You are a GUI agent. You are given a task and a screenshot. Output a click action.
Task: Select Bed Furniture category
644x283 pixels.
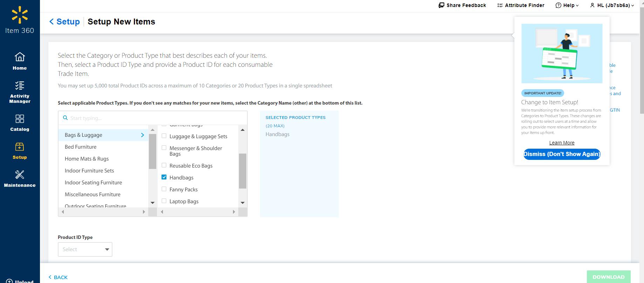[81, 147]
